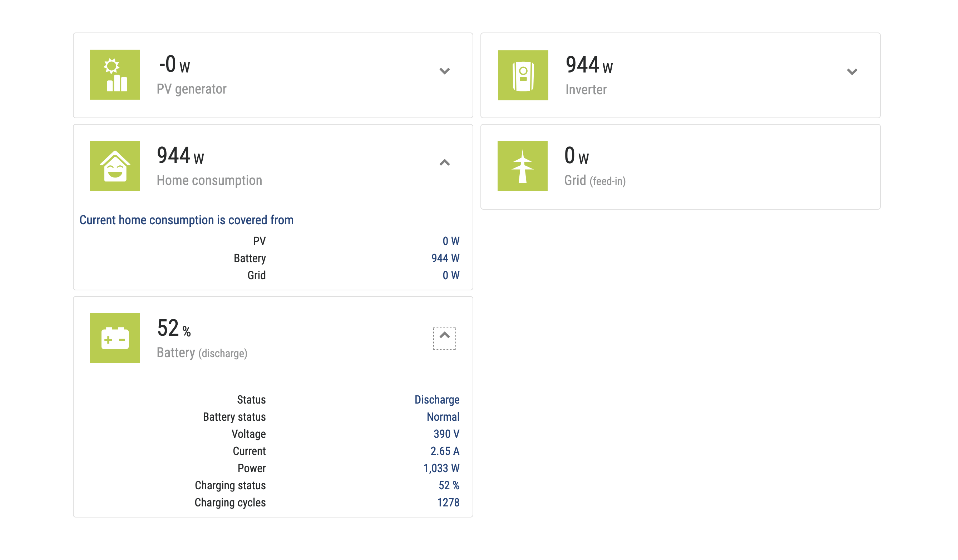The height and width of the screenshot is (560, 958).
Task: Expand the PV generator panel chevron
Action: point(444,71)
